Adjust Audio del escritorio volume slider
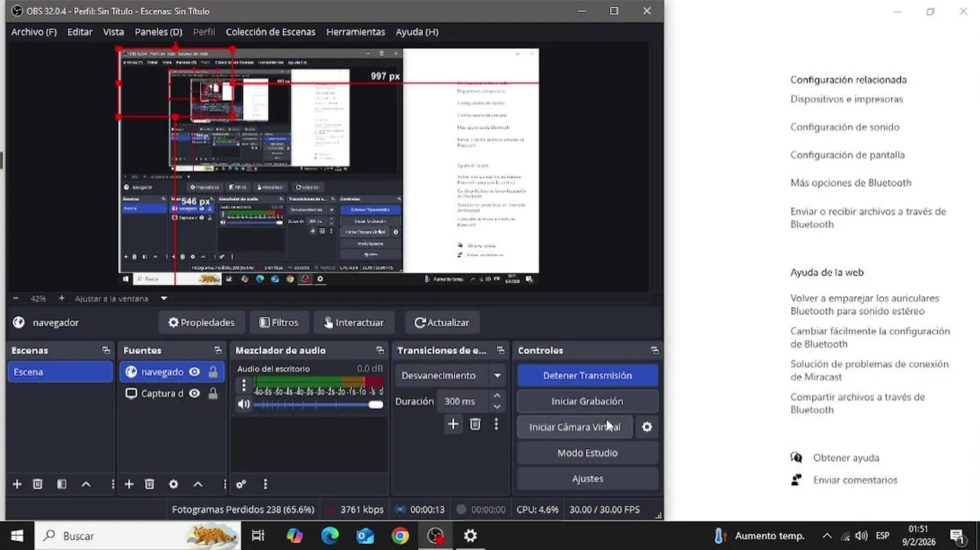980x550 pixels. coord(318,404)
